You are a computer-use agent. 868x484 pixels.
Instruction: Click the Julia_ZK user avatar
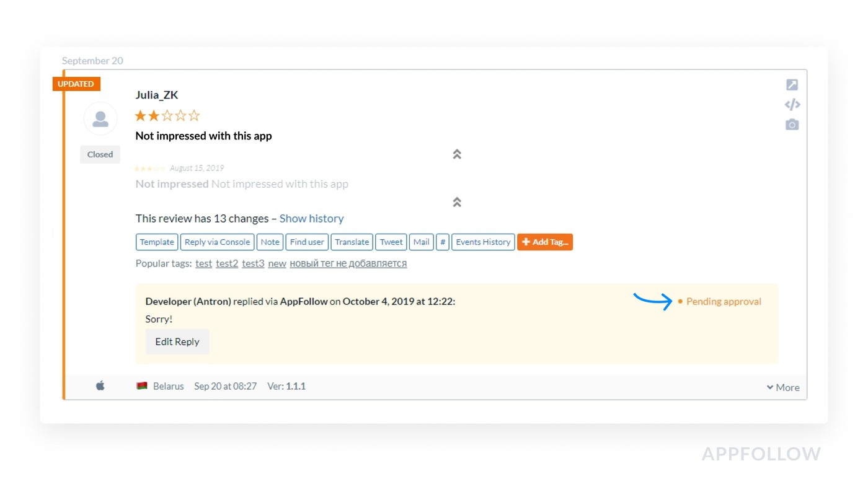pos(100,119)
